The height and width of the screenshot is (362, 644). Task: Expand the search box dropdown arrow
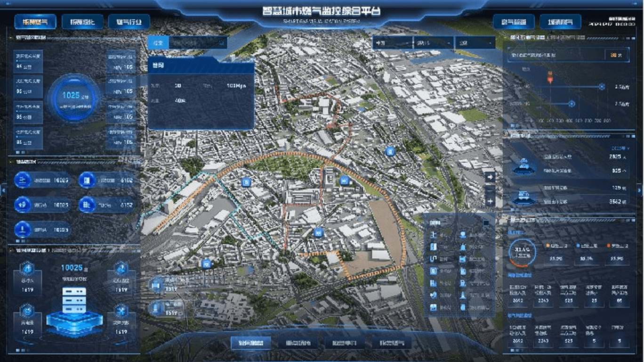point(221,43)
